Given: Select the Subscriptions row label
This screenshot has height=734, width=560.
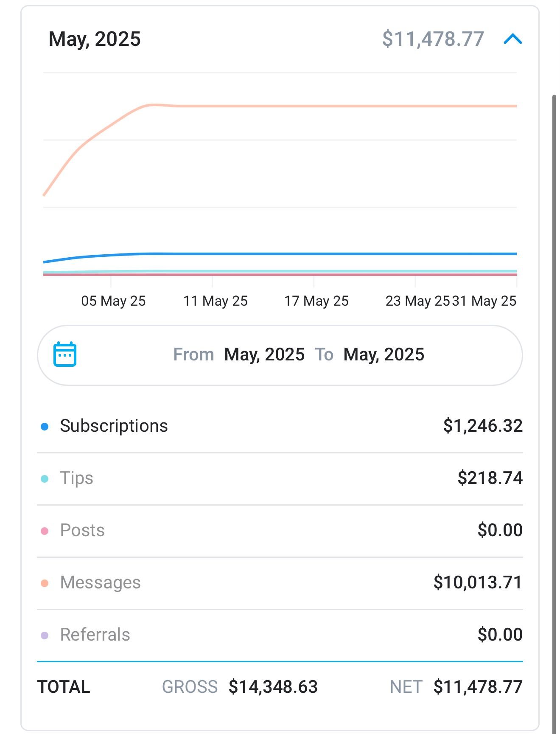Looking at the screenshot, I should coord(114,426).
